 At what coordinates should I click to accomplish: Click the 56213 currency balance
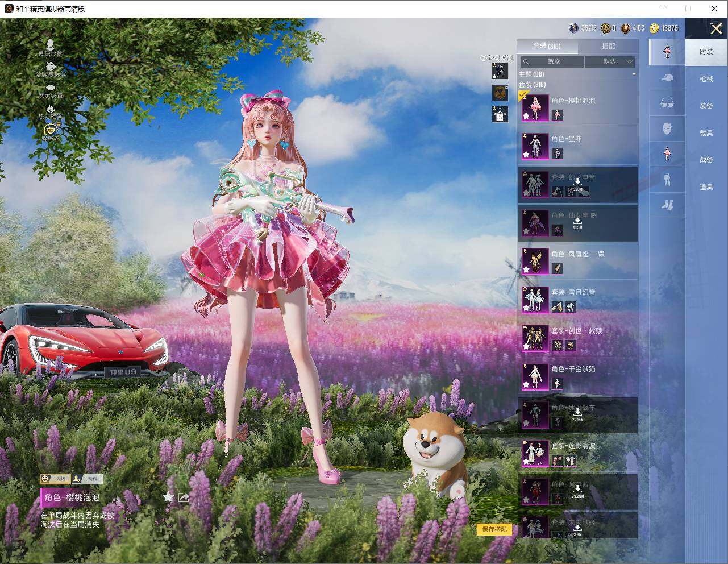[x=583, y=28]
